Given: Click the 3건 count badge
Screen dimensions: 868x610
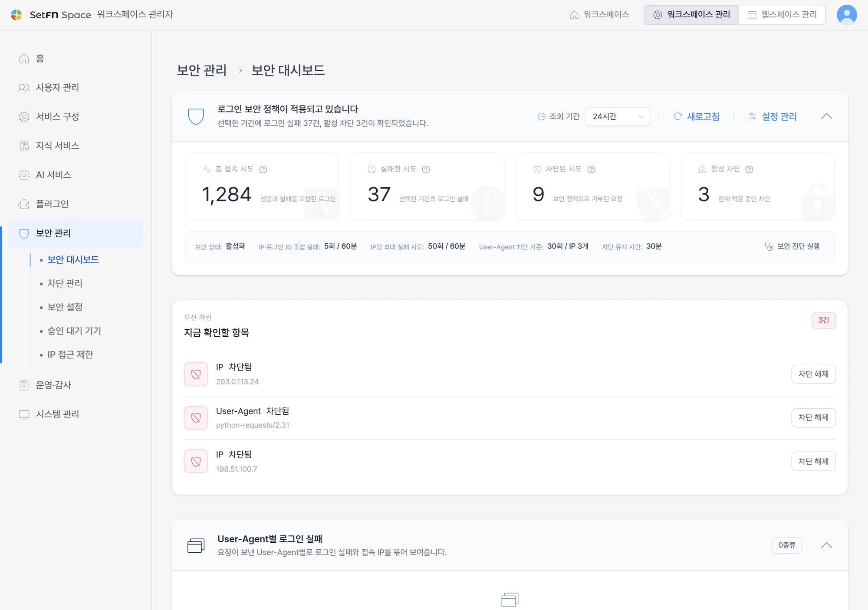Looking at the screenshot, I should click(x=824, y=320).
